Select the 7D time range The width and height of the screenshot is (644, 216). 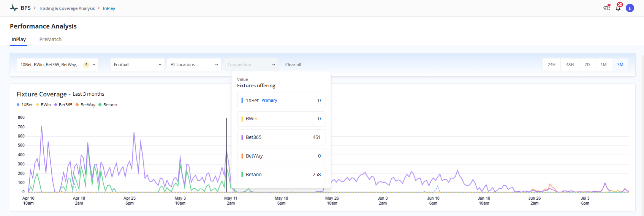pos(587,65)
